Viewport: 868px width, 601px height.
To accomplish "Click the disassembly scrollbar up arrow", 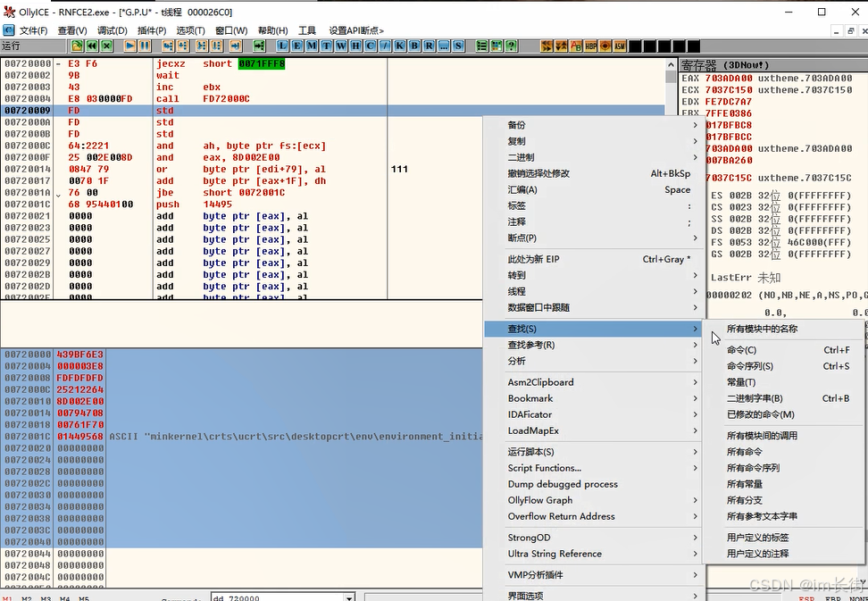I will [x=671, y=65].
